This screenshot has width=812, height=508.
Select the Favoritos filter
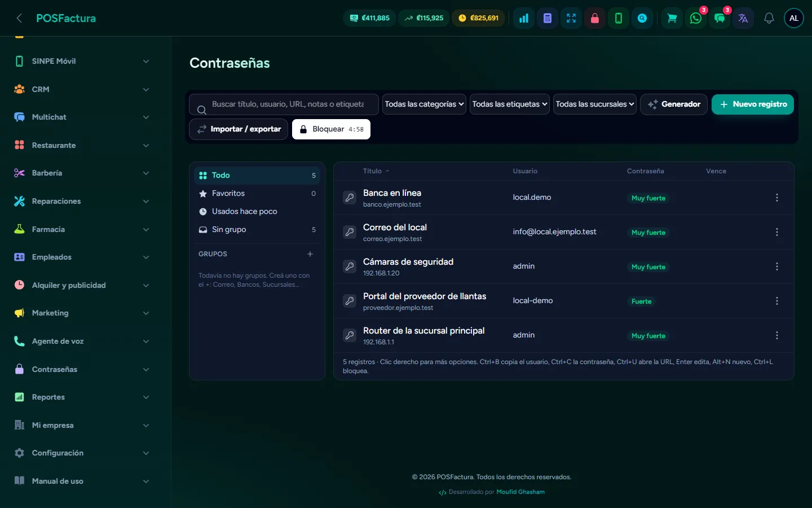257,193
